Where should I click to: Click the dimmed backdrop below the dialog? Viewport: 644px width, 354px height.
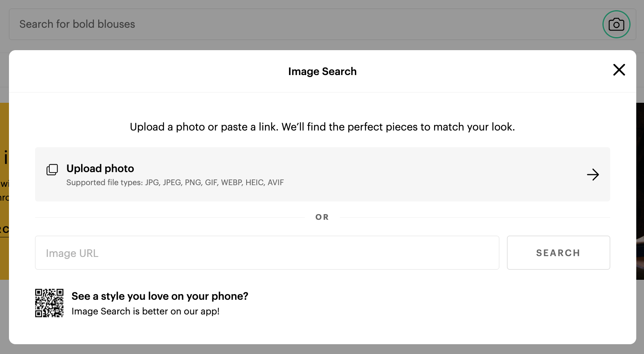(322, 350)
